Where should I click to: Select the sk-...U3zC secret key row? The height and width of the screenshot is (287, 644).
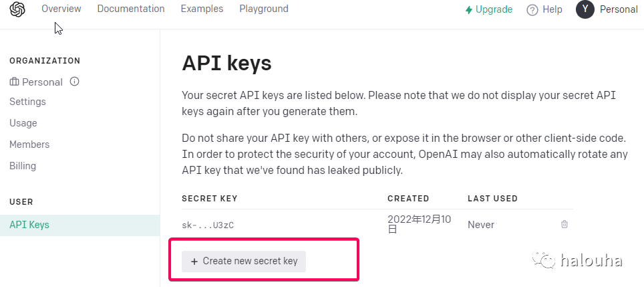[x=377, y=225]
